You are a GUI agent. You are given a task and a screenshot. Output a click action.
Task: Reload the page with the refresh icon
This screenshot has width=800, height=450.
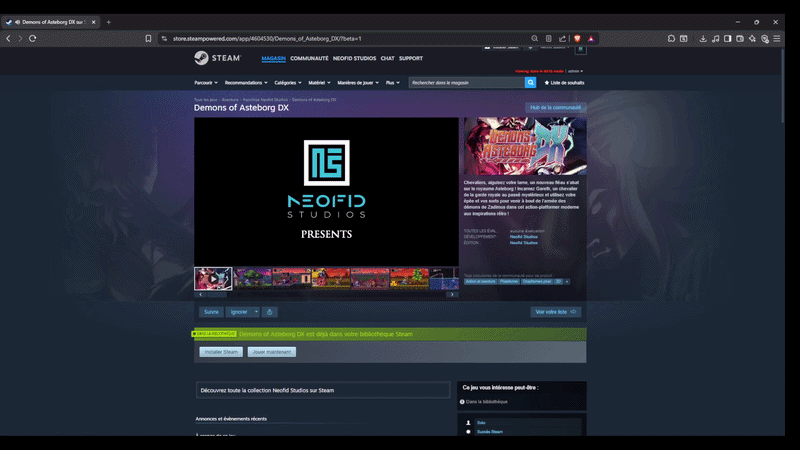tap(33, 38)
